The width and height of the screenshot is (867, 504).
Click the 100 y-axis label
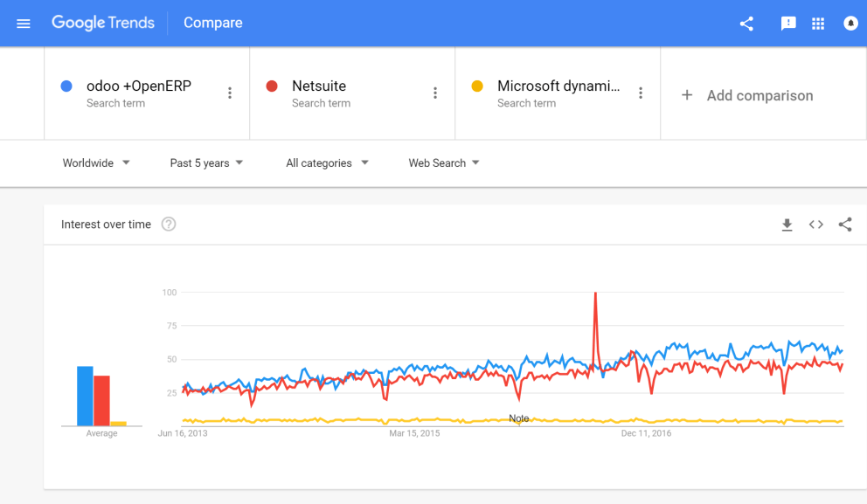point(170,293)
